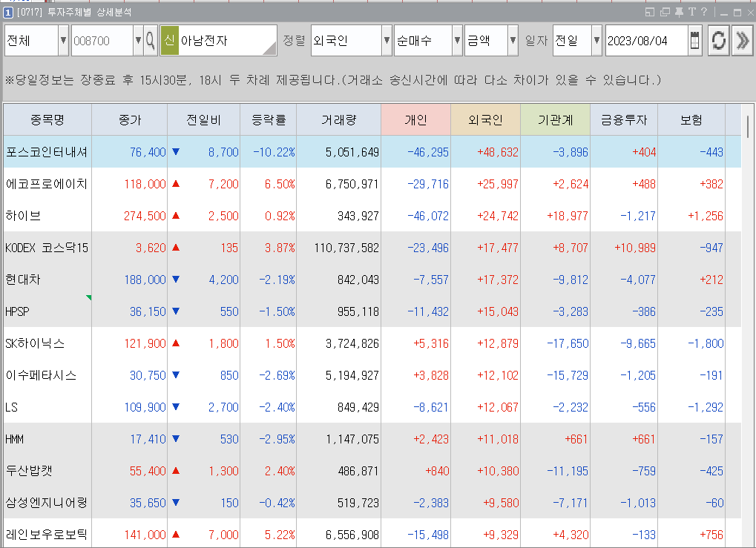
Task: Open the 외국인 sort investor dropdown
Action: (x=387, y=41)
